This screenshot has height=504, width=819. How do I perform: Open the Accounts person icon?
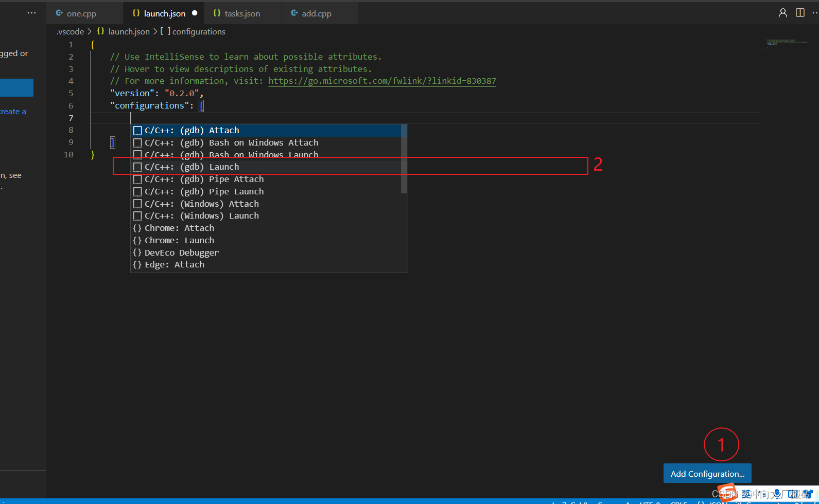(x=782, y=13)
